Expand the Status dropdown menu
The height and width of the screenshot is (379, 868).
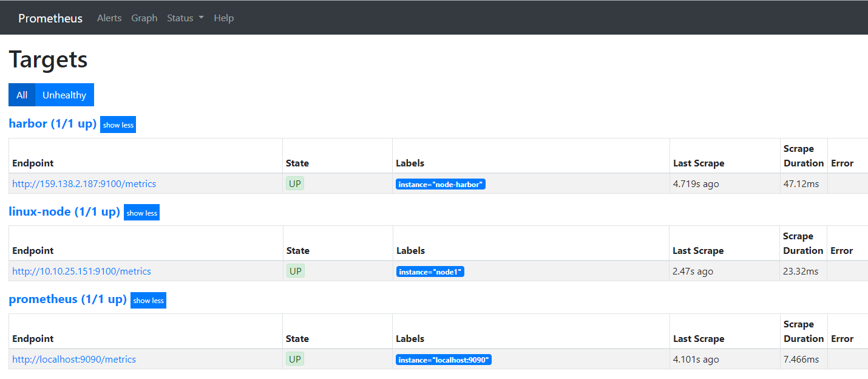coord(185,18)
